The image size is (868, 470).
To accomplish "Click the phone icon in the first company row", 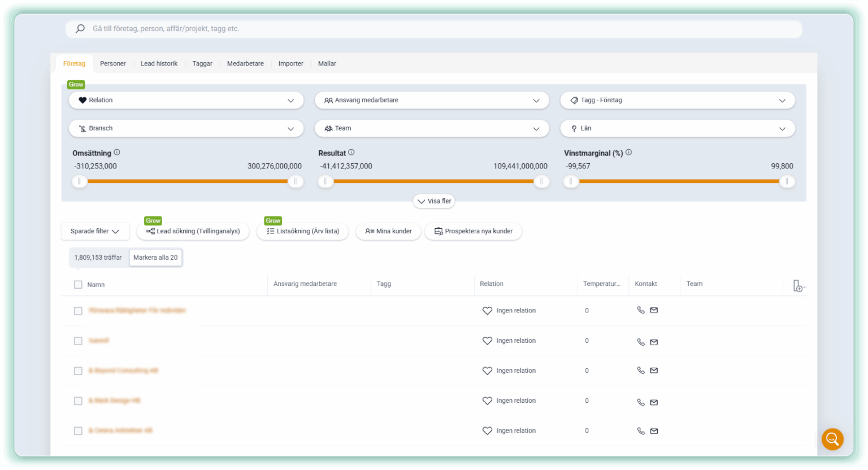I will pos(641,310).
